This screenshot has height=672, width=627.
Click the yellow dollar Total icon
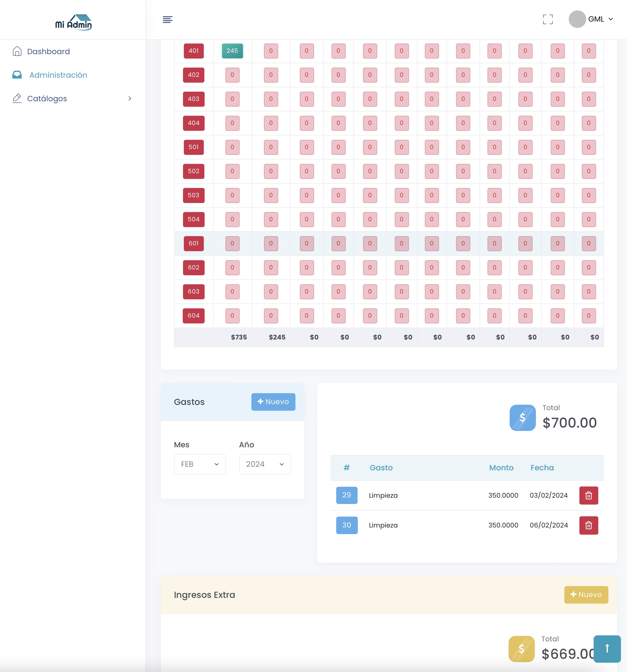521,648
